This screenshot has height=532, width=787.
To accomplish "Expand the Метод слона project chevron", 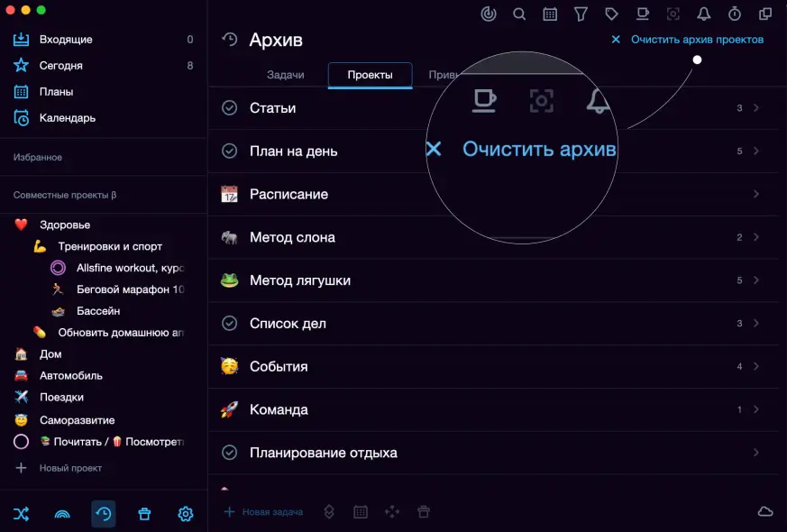I will click(x=755, y=238).
